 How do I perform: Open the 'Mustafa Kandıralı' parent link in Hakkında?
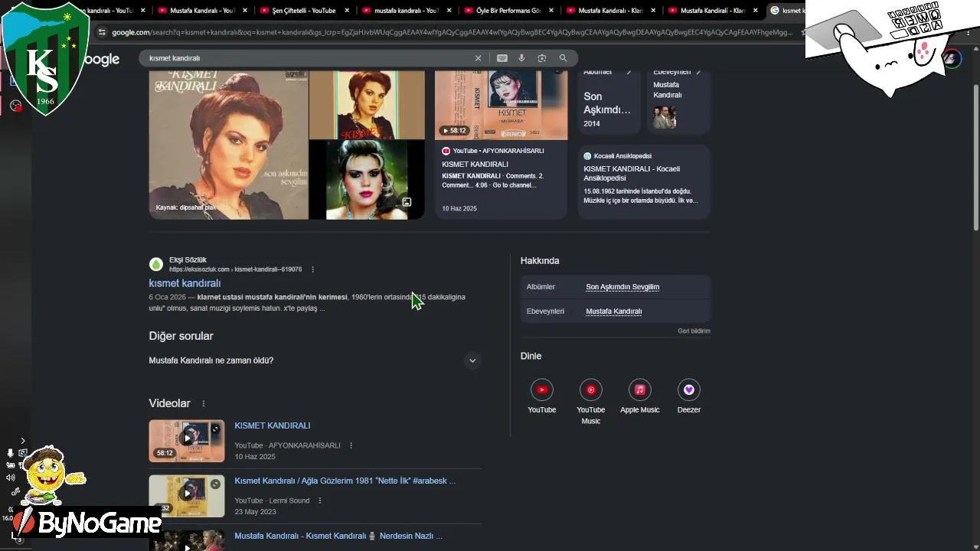[614, 311]
